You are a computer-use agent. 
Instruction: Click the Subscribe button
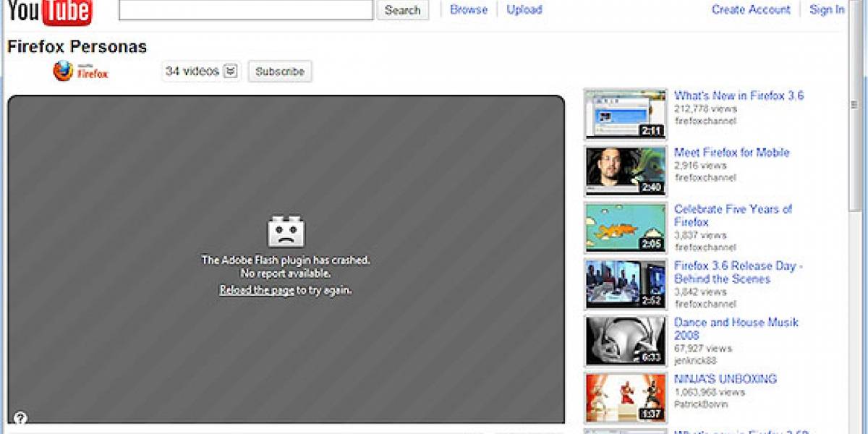[x=280, y=72]
